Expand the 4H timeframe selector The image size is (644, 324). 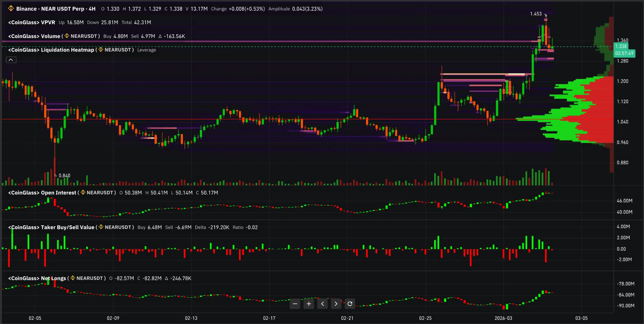point(92,9)
